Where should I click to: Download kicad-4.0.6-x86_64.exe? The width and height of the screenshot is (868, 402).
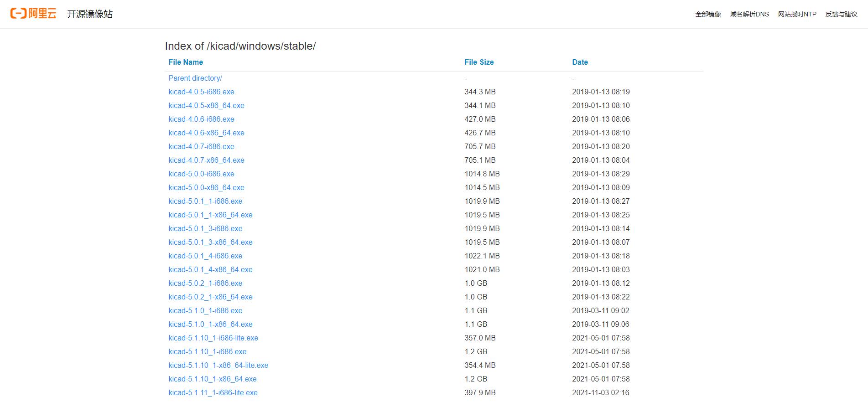pyautogui.click(x=206, y=133)
